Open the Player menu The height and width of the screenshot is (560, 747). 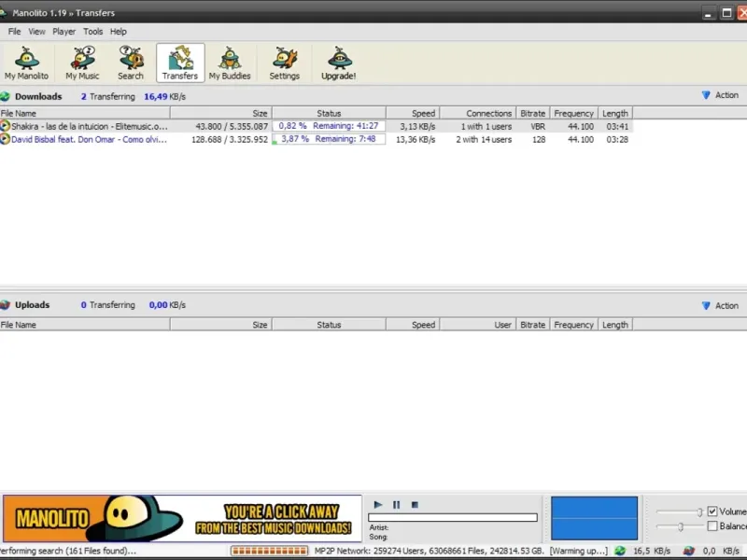pos(63,32)
